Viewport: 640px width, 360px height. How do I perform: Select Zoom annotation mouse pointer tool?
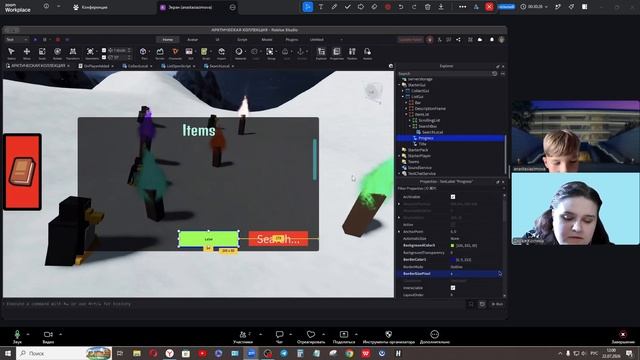coord(308,7)
